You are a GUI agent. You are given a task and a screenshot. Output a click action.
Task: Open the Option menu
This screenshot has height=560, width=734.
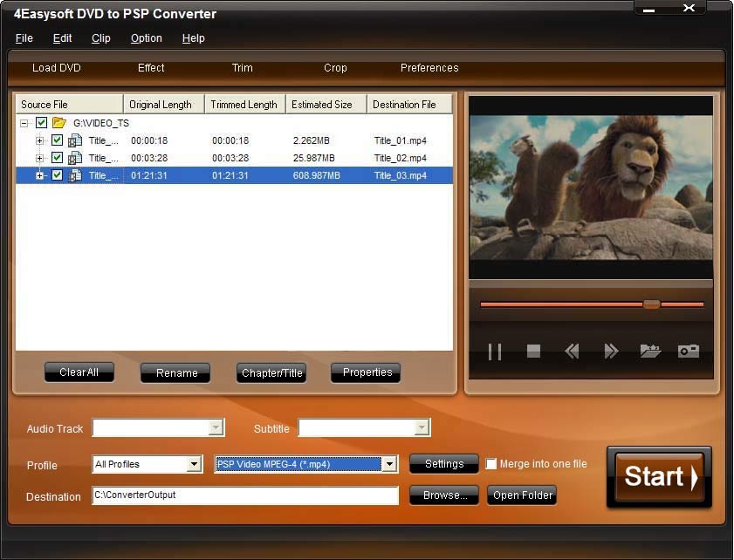pos(146,38)
